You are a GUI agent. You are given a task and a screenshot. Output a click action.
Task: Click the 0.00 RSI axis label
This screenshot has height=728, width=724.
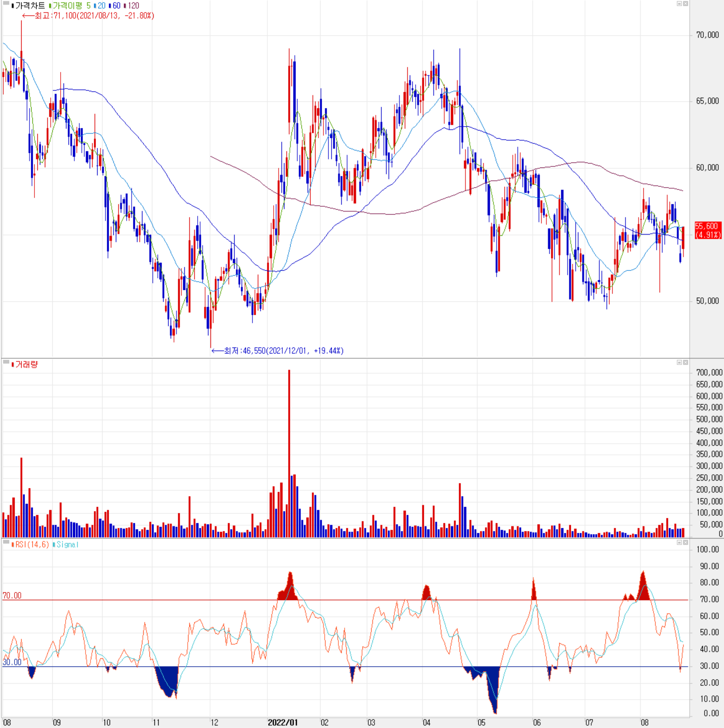click(x=711, y=713)
